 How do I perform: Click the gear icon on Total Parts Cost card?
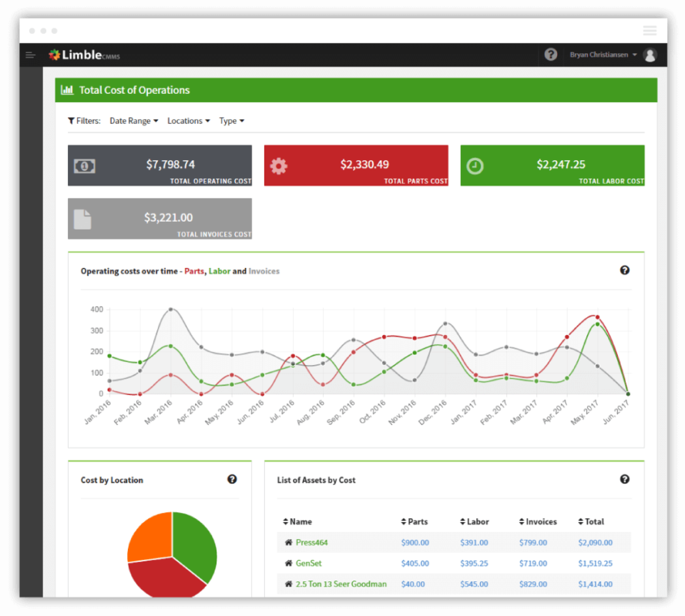279,166
